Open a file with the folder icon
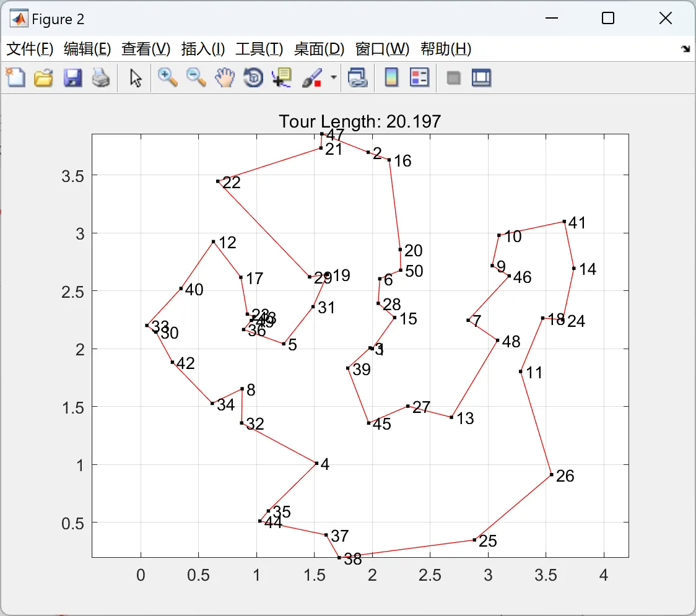Viewport: 696px width, 616px height. (x=43, y=77)
